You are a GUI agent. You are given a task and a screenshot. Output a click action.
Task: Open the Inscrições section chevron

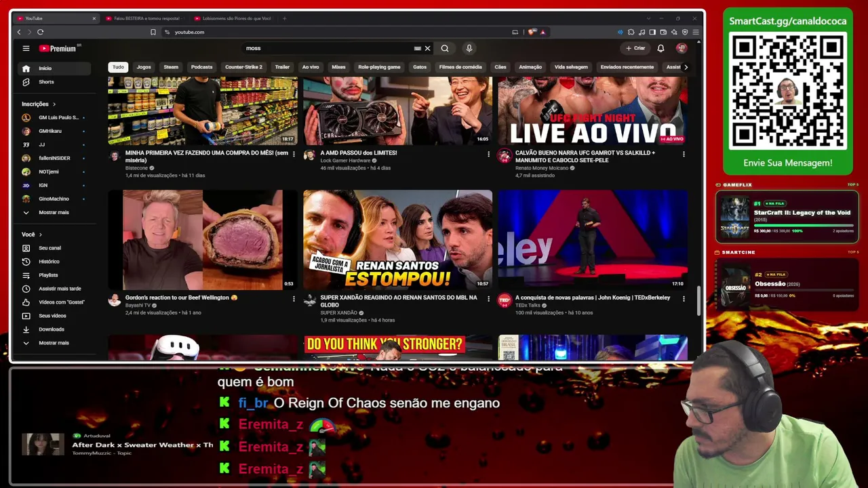(x=54, y=104)
